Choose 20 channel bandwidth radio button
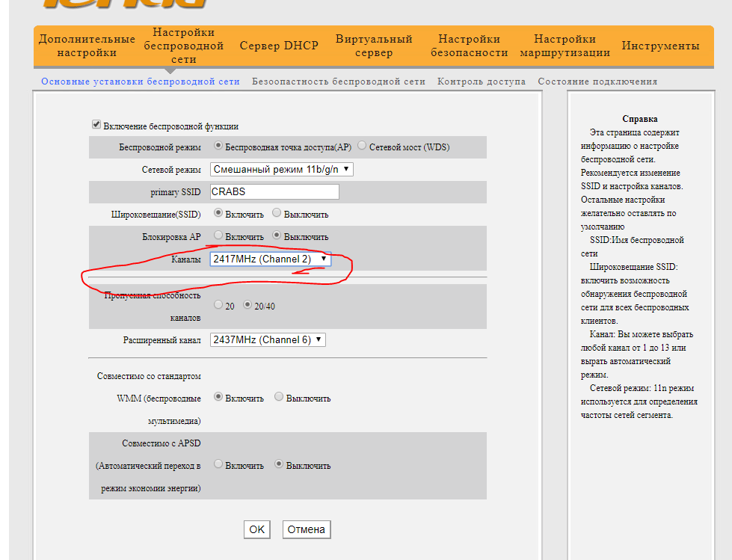Image resolution: width=732 pixels, height=560 pixels. click(x=218, y=305)
